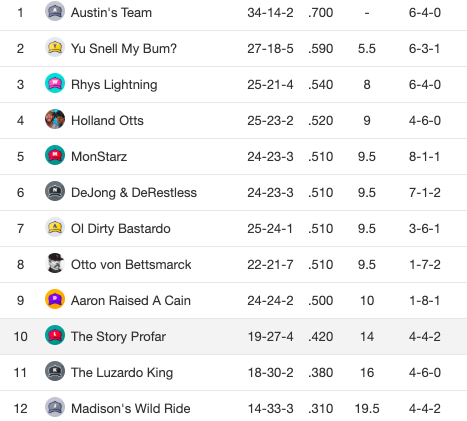Open Aaron Raised A Cain purple cap avatar
The height and width of the screenshot is (421, 467).
[55, 299]
